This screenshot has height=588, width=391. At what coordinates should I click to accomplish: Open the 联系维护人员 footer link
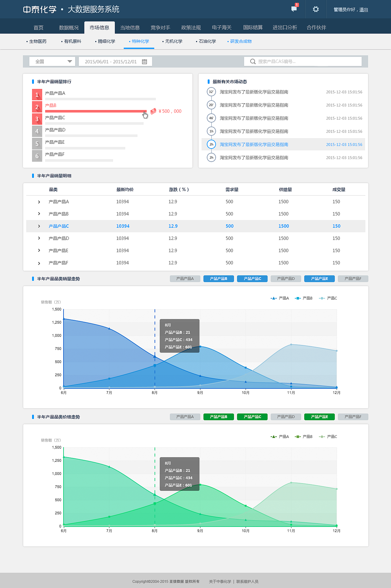(x=247, y=582)
